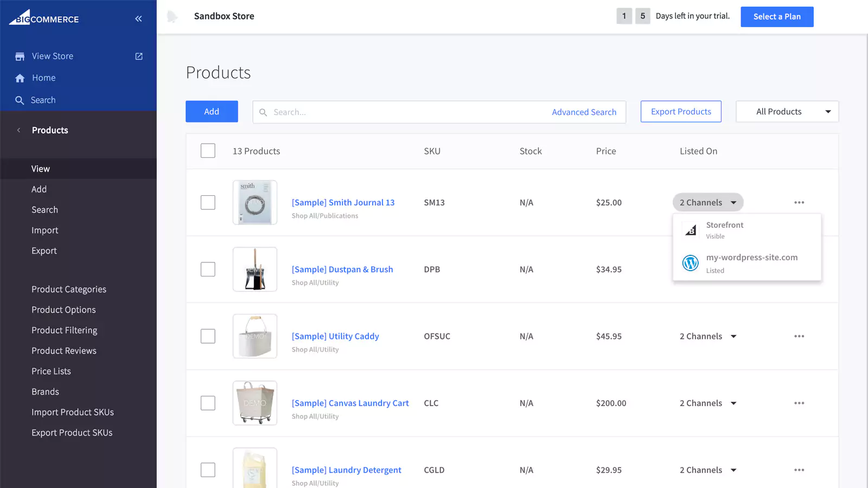Click the Home house icon
Viewport: 868px width, 488px height.
pos(20,78)
